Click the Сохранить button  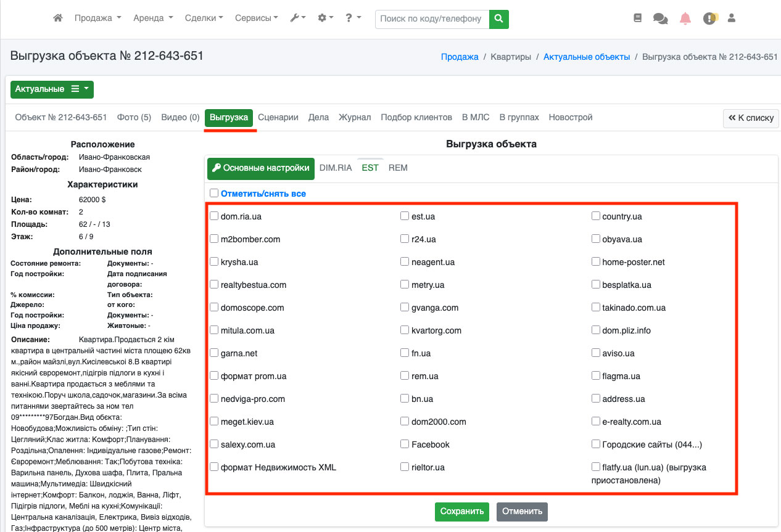(462, 511)
